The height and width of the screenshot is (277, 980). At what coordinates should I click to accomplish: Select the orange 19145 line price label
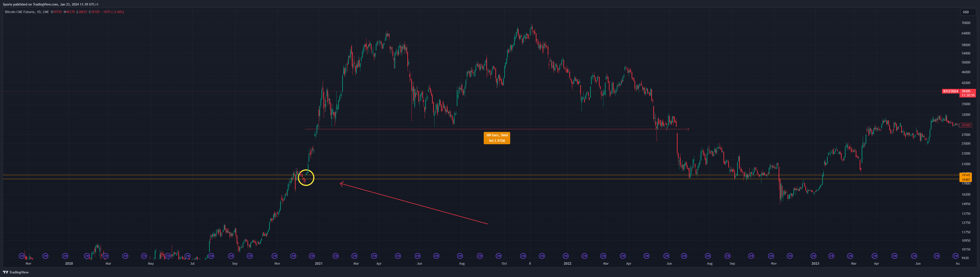point(966,175)
